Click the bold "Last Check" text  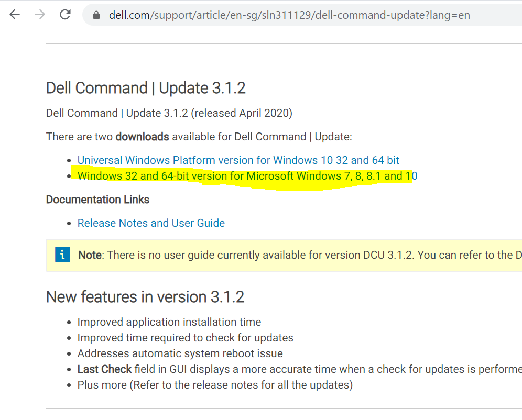104,369
